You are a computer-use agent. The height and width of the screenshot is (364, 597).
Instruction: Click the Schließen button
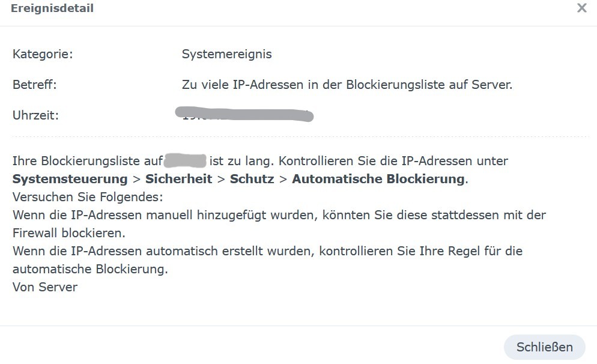point(545,347)
